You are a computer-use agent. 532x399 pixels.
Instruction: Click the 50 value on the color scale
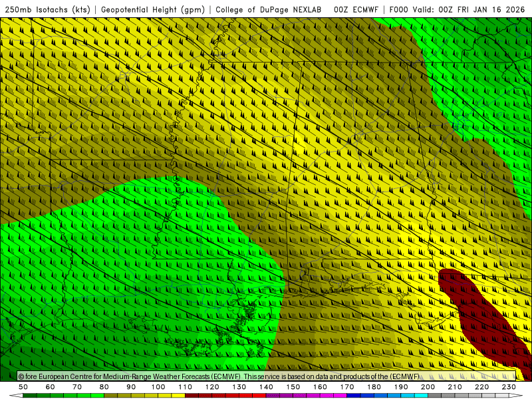click(23, 387)
